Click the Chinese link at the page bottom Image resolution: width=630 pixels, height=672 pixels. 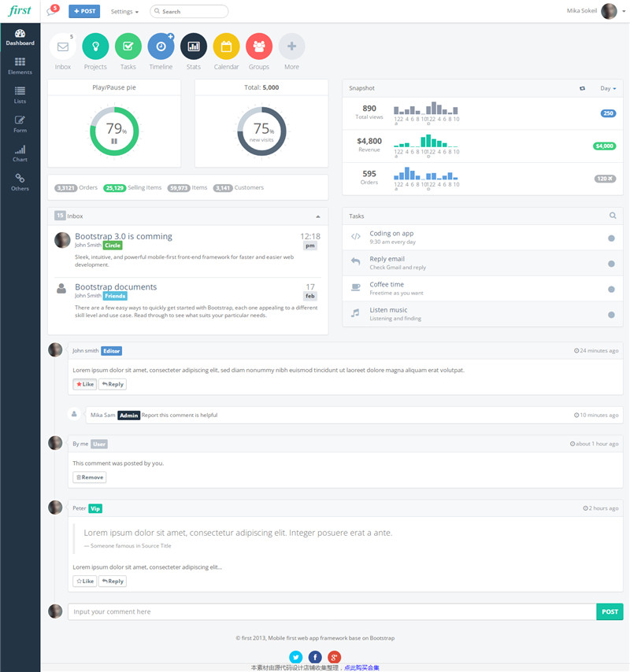[361, 668]
